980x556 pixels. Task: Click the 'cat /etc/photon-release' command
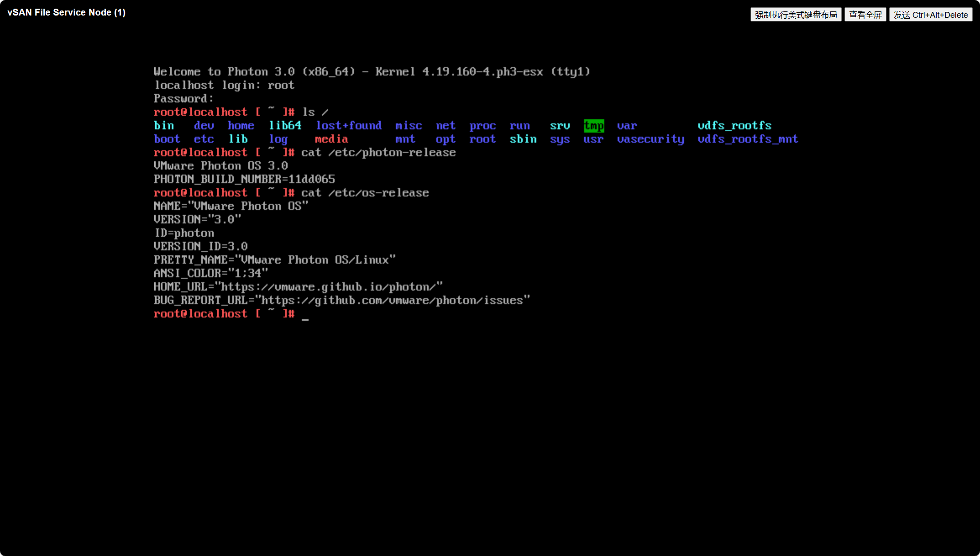pyautogui.click(x=379, y=152)
